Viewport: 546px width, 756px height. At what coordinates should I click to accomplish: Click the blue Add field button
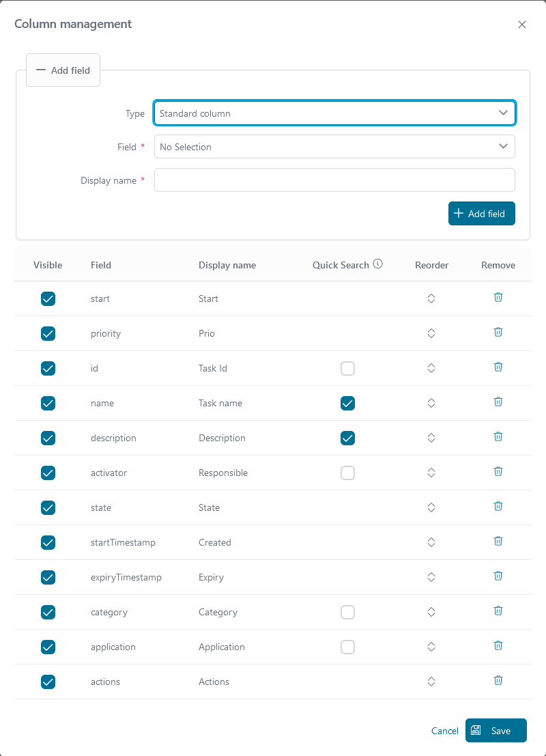(481, 214)
